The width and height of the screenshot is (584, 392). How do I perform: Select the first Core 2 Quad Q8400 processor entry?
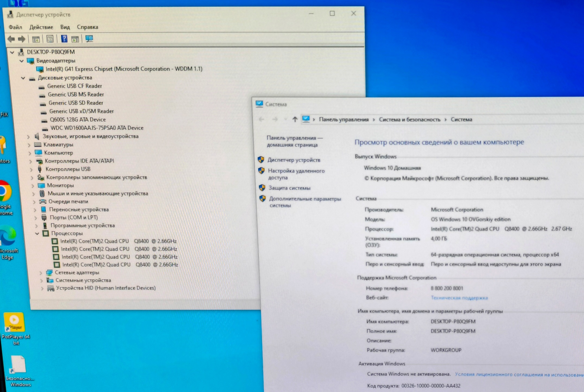pos(118,241)
